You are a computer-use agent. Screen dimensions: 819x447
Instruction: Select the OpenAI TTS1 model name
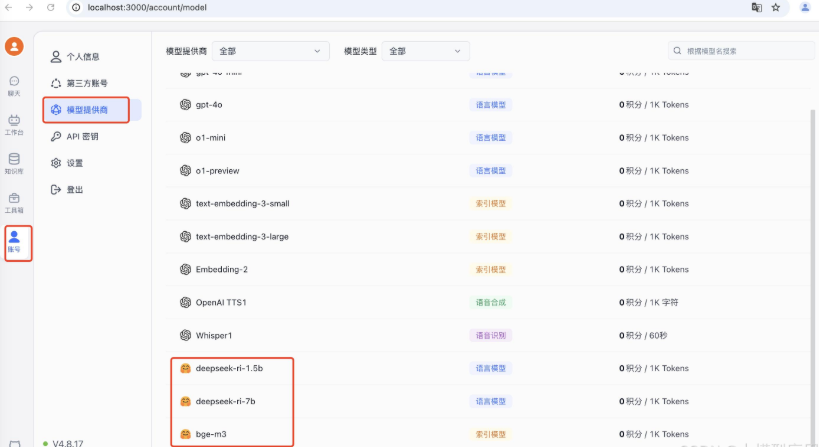[x=221, y=302]
